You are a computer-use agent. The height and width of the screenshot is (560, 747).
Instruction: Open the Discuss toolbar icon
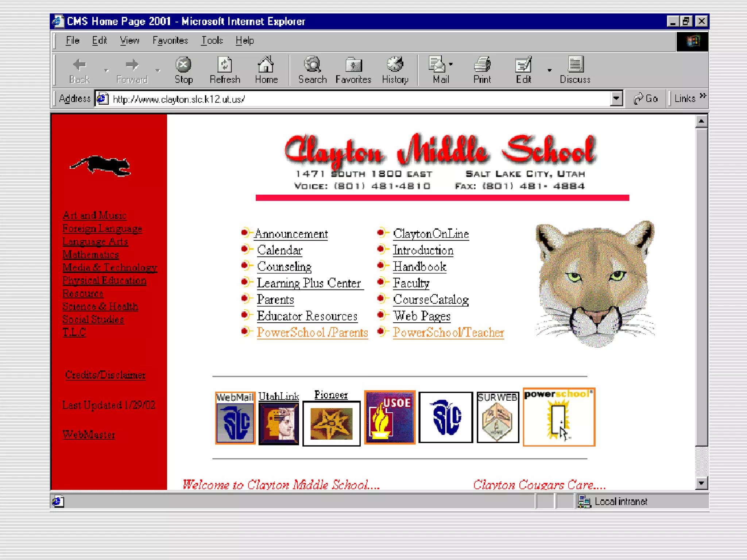coord(575,65)
